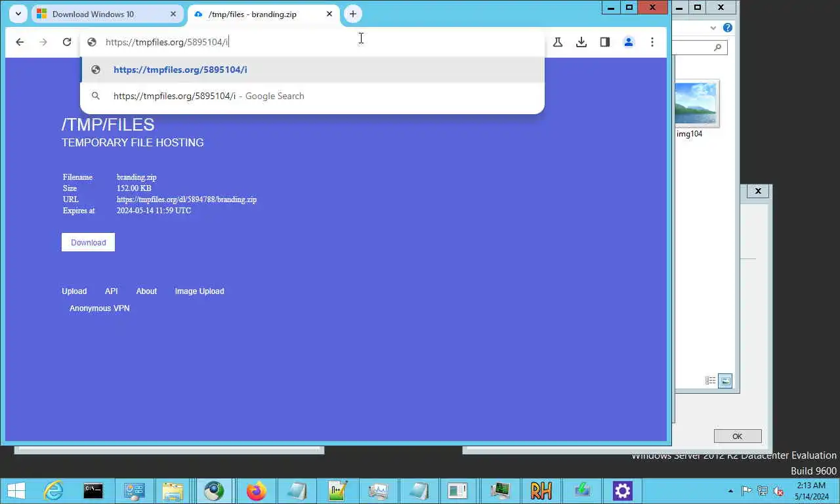Expand the ribbon chevron in Explorer window
The width and height of the screenshot is (840, 504).
pyautogui.click(x=713, y=28)
